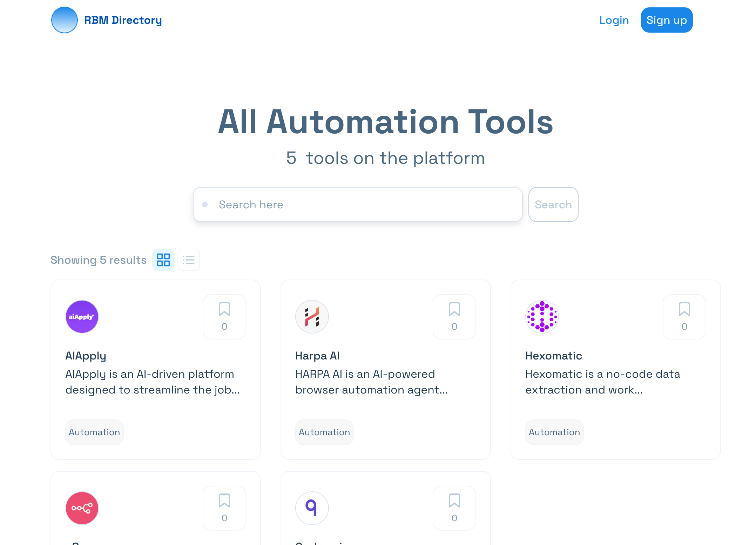
Task: Click AIApply description text
Action: [153, 382]
